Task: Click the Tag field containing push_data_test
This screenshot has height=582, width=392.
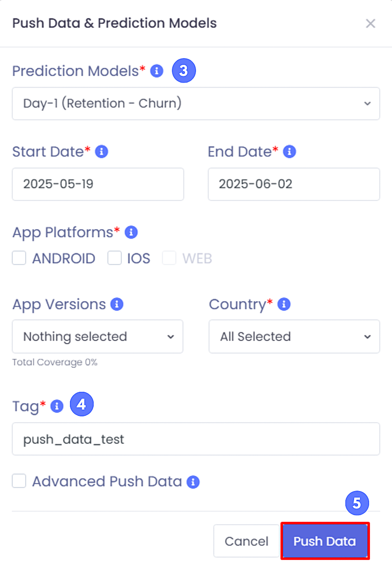Action: (196, 439)
